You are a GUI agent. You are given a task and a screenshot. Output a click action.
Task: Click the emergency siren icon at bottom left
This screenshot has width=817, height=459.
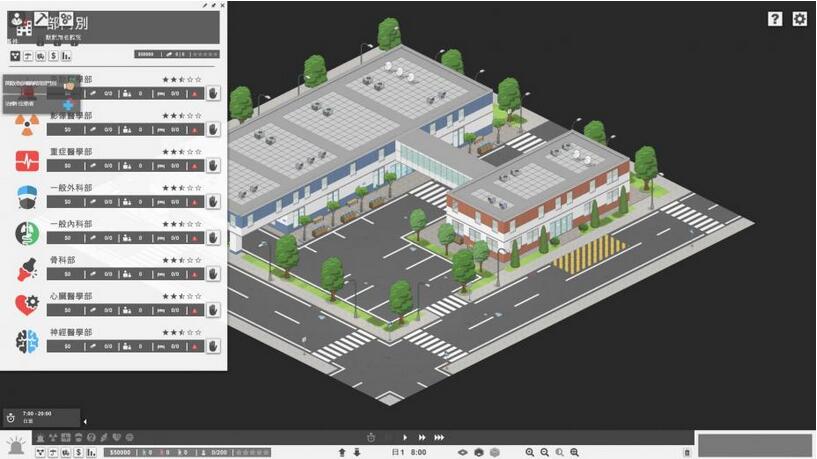point(16,445)
